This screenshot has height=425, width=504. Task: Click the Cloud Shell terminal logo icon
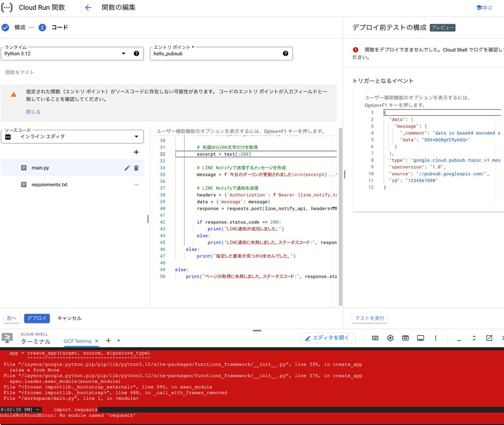(7, 338)
